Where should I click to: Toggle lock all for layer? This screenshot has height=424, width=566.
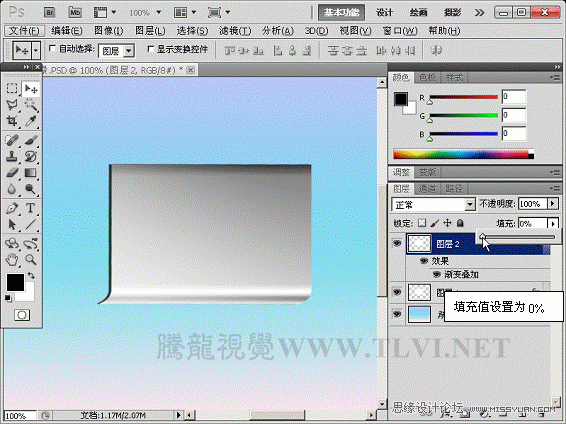click(460, 223)
